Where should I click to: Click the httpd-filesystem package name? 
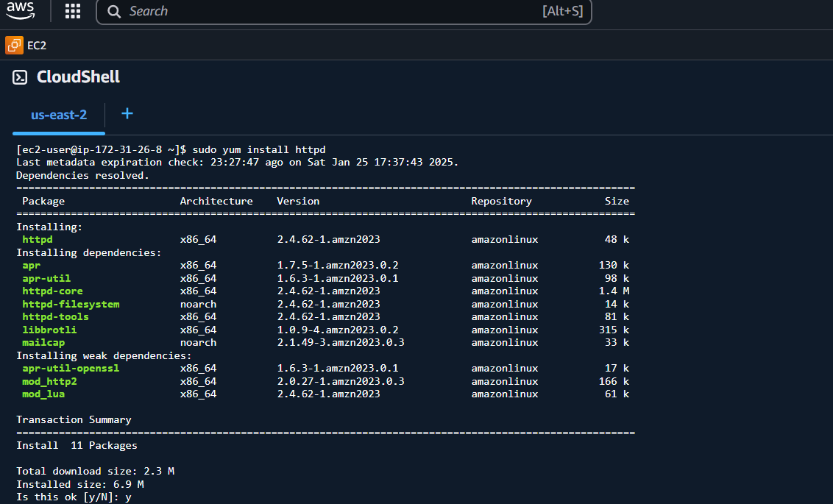click(x=71, y=305)
